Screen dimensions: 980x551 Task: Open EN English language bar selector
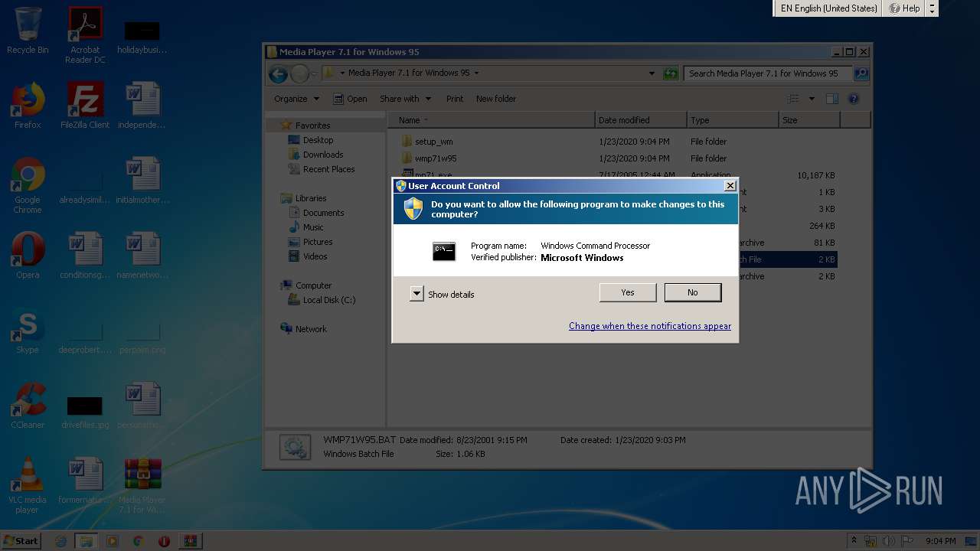(x=828, y=8)
